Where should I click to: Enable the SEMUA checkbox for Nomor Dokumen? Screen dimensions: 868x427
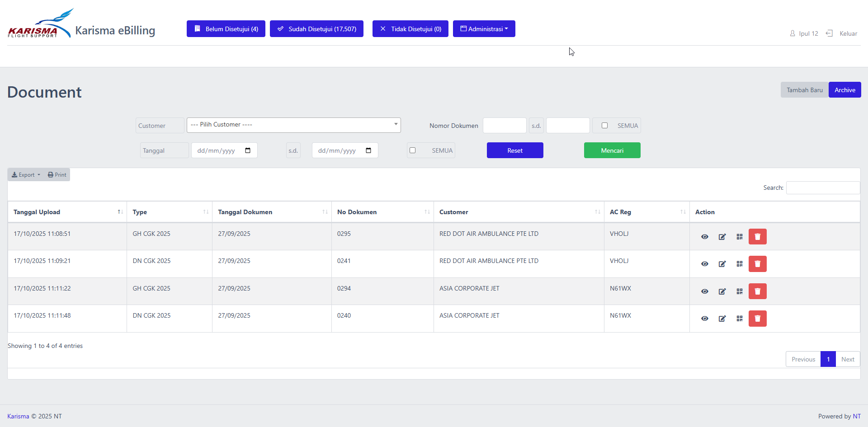tap(604, 126)
